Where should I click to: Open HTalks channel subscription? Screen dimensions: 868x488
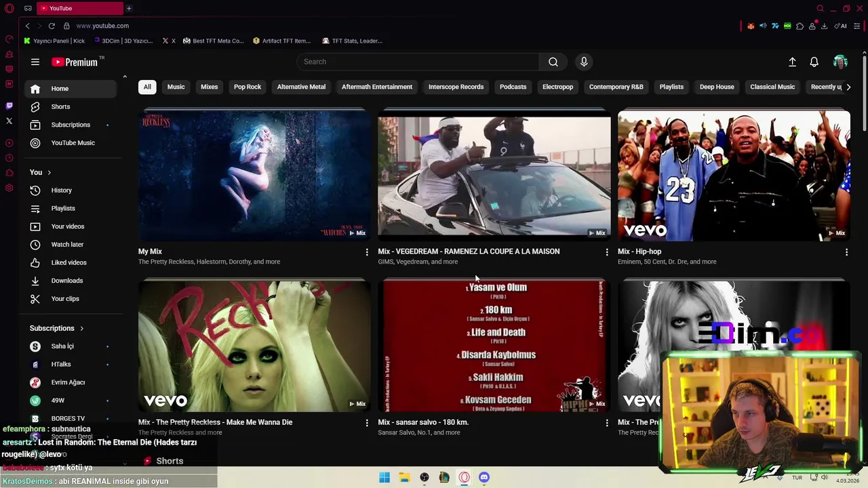pyautogui.click(x=70, y=364)
